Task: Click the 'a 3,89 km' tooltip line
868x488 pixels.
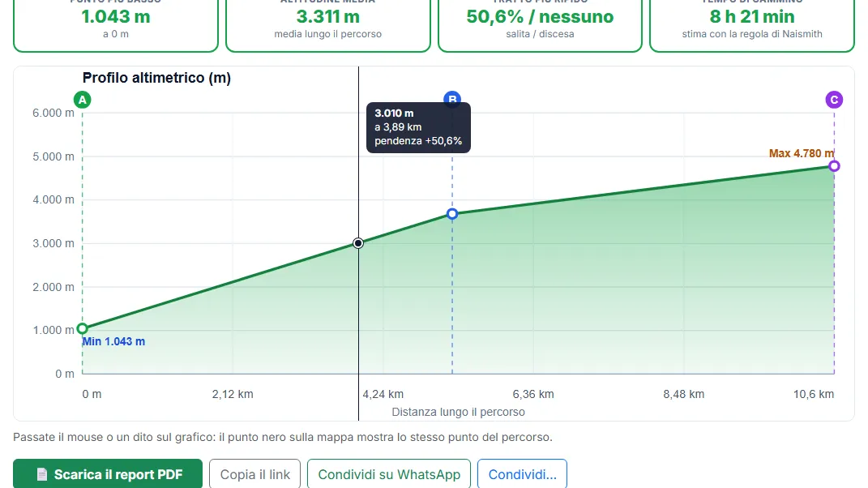Action: tap(398, 127)
